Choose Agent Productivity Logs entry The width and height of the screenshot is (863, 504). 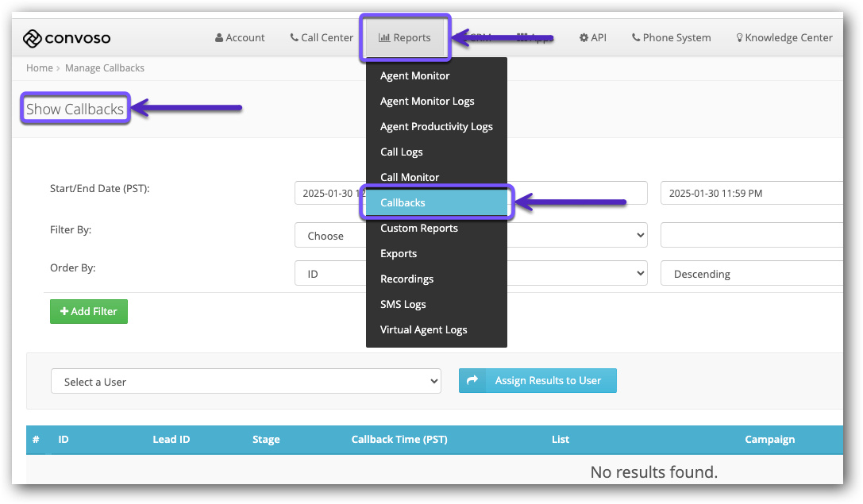click(436, 127)
